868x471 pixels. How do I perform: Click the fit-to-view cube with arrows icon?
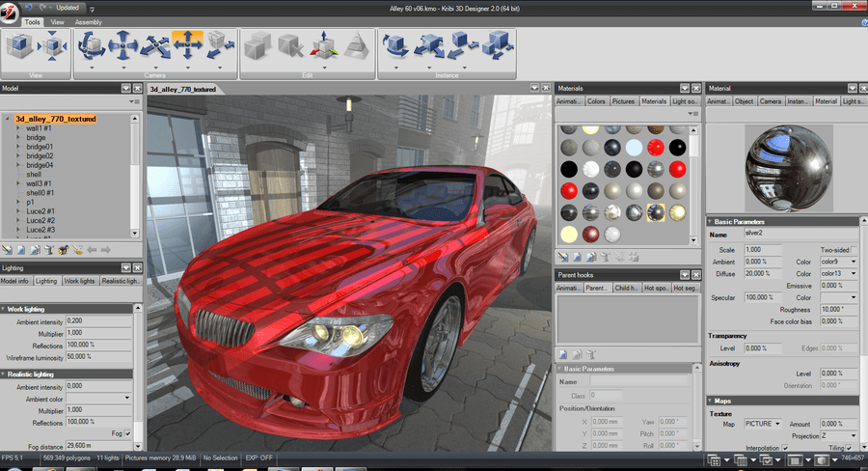(53, 45)
